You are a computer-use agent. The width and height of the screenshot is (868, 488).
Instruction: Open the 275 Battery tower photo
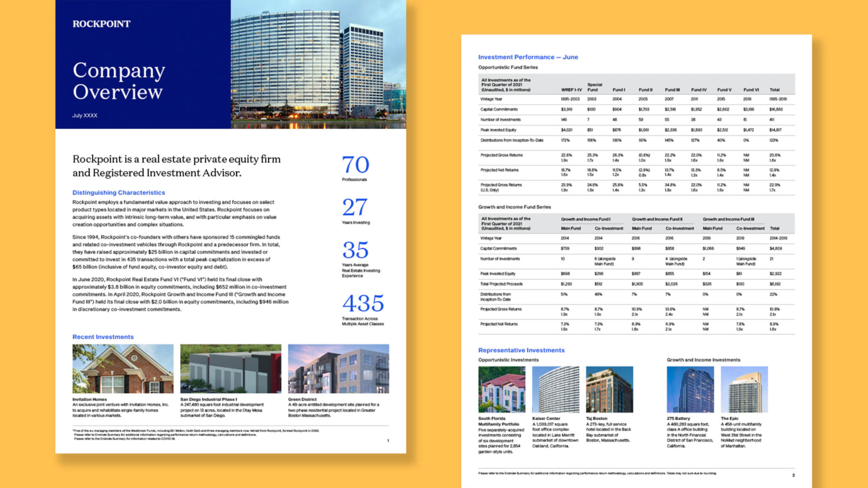(x=690, y=389)
